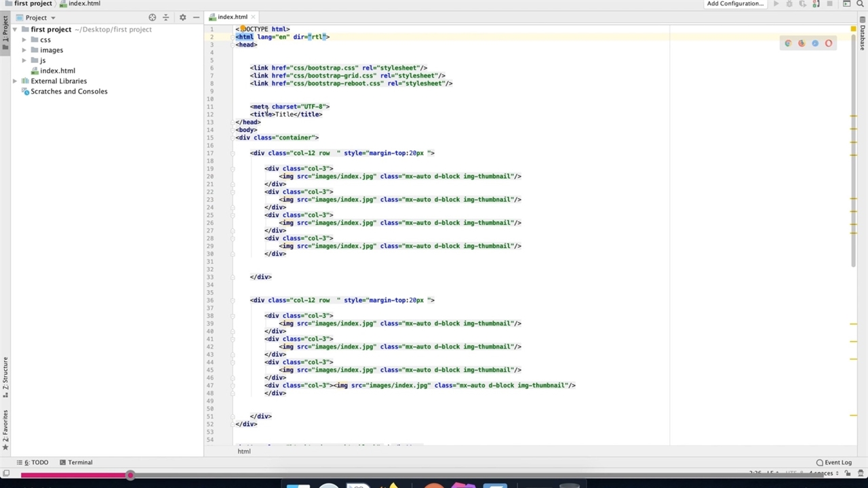
Task: Open page in Chrome browser icon
Action: [x=788, y=43]
